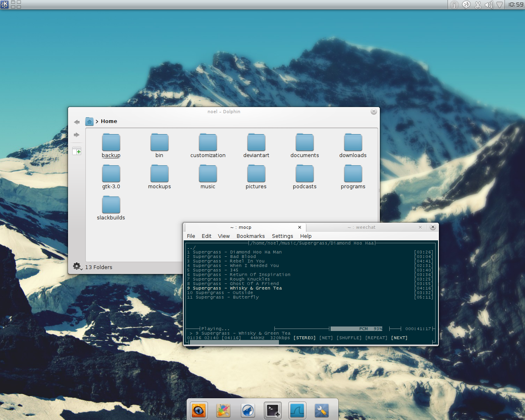The height and width of the screenshot is (420, 525).
Task: Launch the paint splatter dock app
Action: click(224, 410)
